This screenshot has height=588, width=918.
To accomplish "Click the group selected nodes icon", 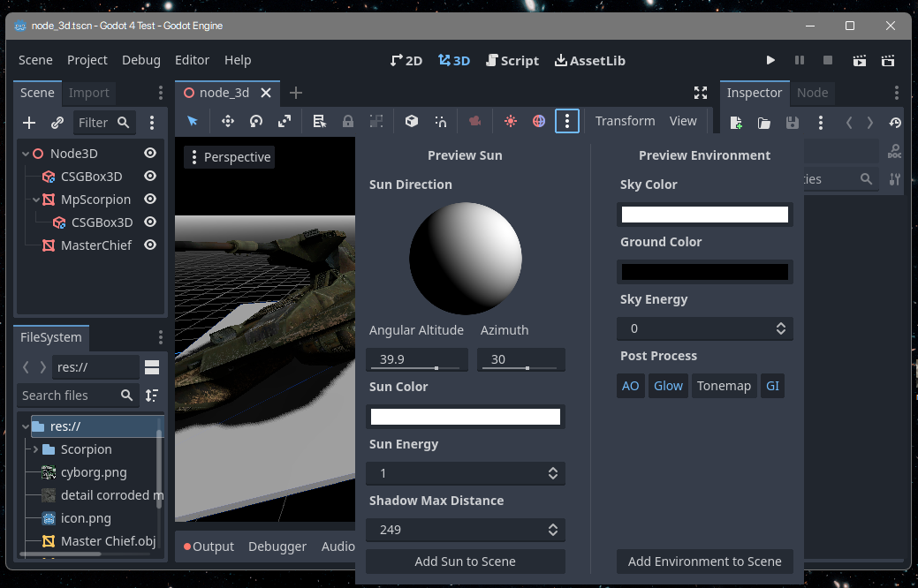I will [x=376, y=121].
